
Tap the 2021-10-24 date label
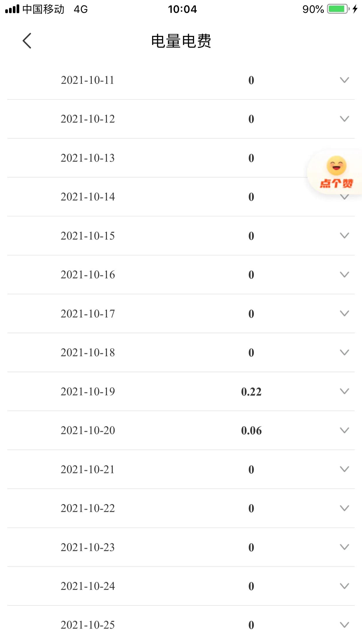point(88,586)
